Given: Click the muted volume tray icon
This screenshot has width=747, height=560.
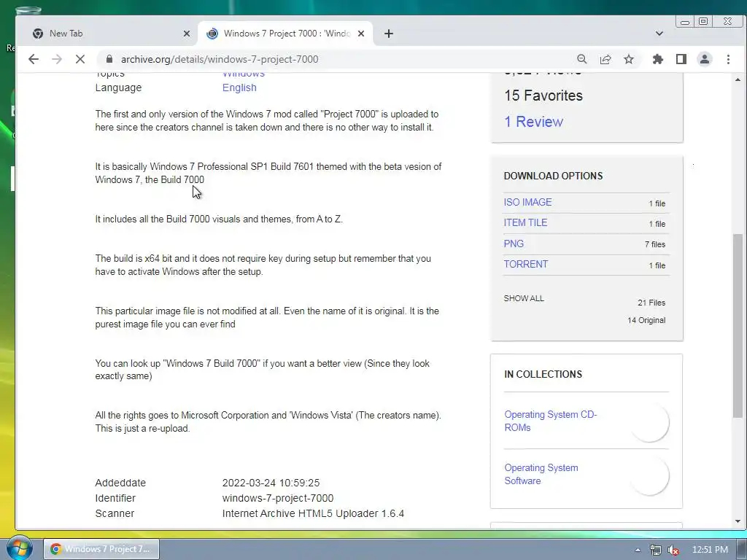Looking at the screenshot, I should (x=673, y=550).
